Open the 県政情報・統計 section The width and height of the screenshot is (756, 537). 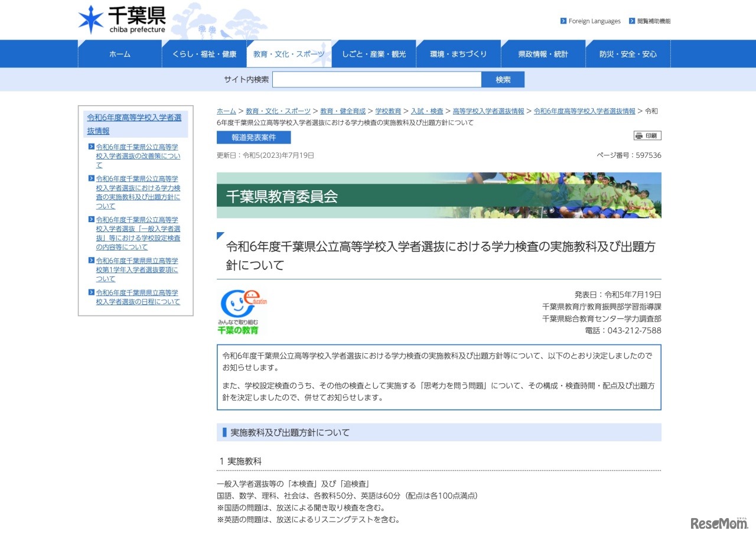pyautogui.click(x=543, y=53)
